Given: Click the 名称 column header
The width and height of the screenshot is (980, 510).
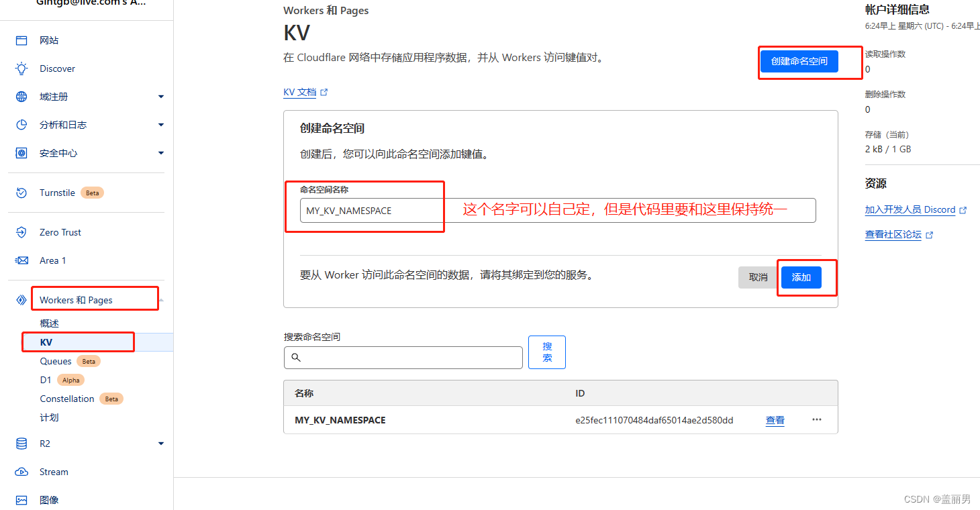Looking at the screenshot, I should click(304, 393).
